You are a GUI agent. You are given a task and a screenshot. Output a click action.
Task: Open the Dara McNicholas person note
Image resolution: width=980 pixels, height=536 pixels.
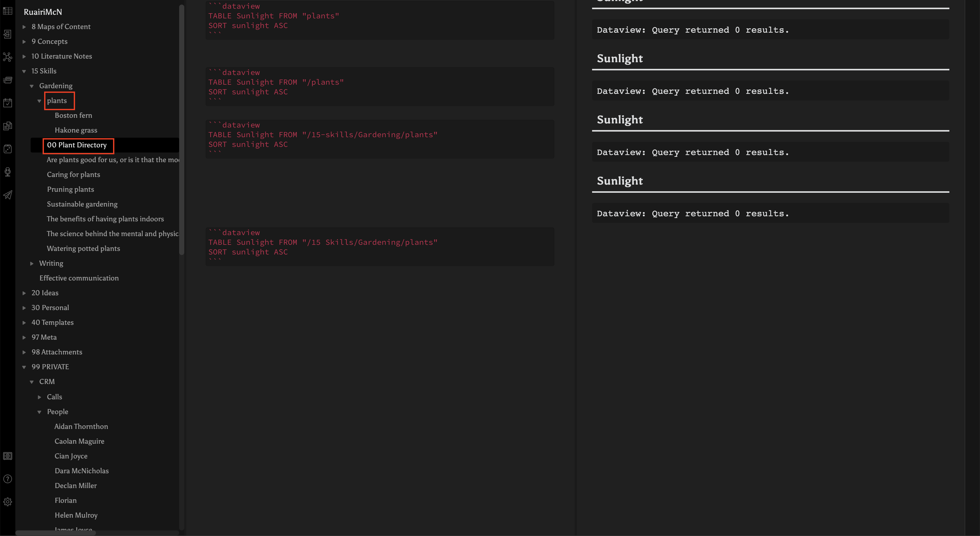tap(81, 471)
